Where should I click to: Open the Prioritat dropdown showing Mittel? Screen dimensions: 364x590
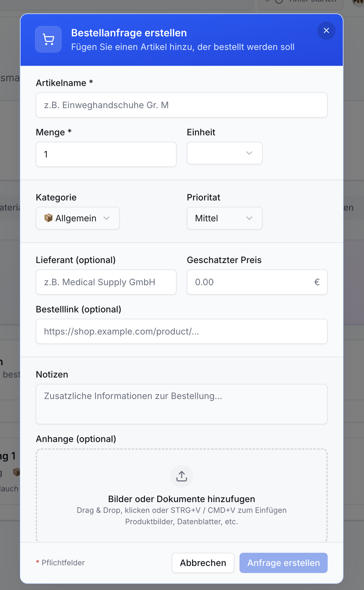point(225,218)
